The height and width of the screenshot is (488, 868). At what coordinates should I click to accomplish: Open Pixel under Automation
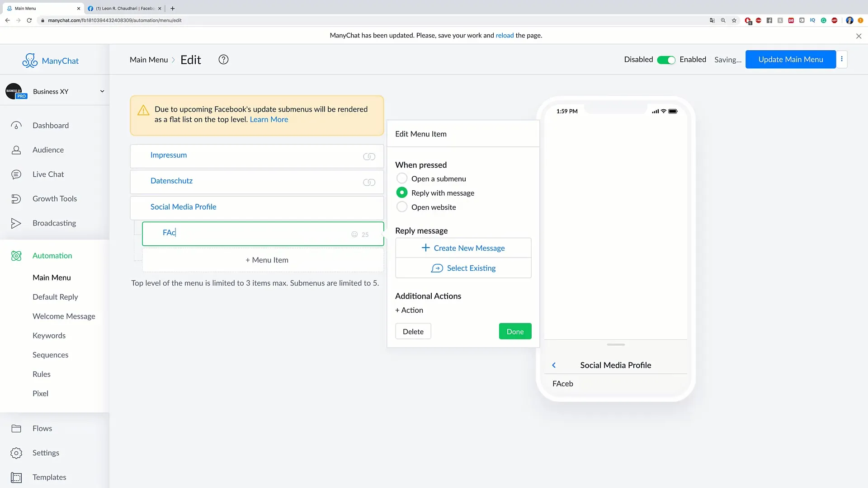[40, 394]
